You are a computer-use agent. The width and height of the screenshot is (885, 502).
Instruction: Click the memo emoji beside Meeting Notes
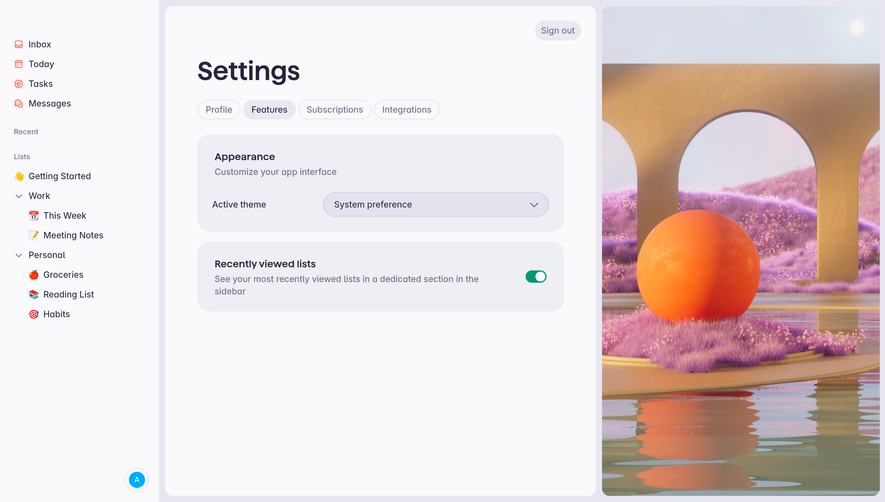[x=34, y=235]
